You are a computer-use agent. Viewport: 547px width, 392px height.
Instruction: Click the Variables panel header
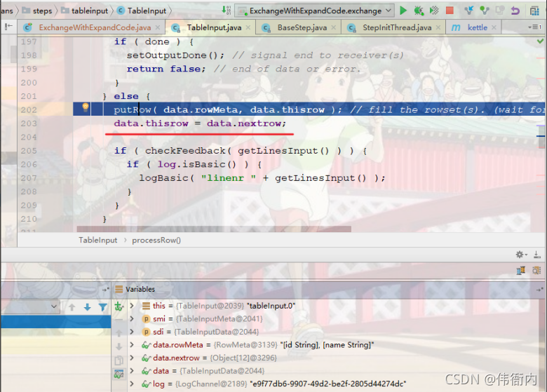(x=140, y=289)
